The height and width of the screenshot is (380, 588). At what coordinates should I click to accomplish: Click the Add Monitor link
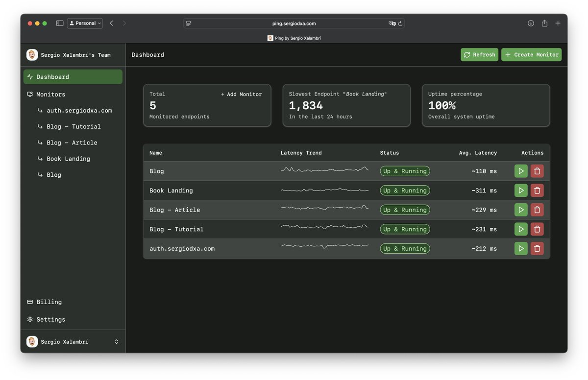pos(241,94)
